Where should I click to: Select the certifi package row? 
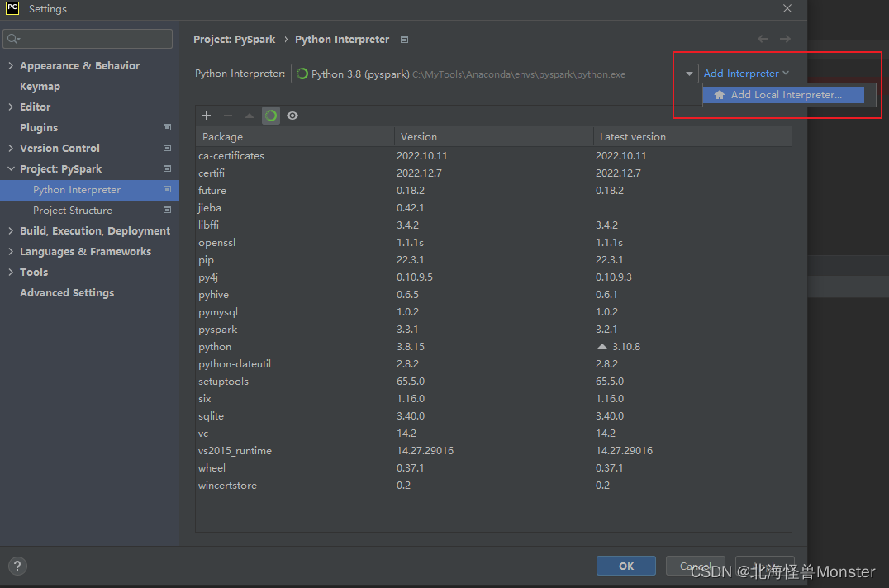pyautogui.click(x=493, y=173)
